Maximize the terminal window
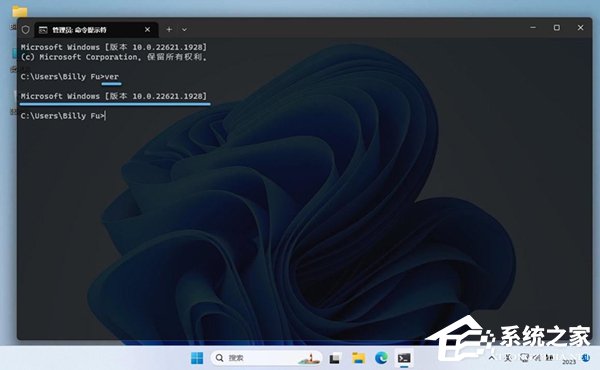Screen dimensions: 600x370 tap(557, 28)
